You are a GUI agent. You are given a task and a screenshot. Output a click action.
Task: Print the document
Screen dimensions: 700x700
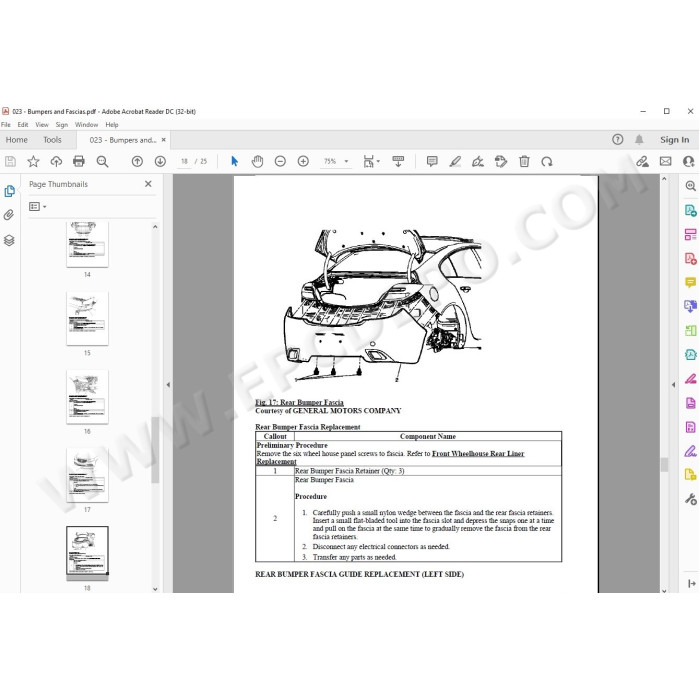coord(79,161)
